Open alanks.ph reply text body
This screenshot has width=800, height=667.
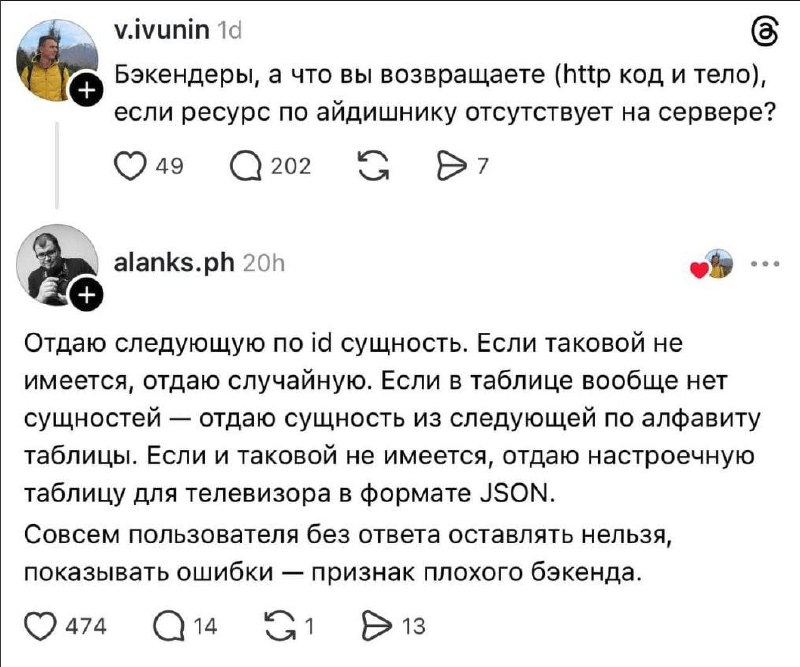tap(392, 457)
